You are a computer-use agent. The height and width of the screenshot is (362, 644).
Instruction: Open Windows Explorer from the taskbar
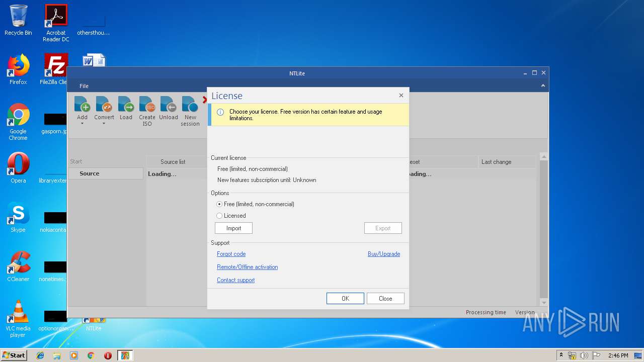click(x=57, y=355)
